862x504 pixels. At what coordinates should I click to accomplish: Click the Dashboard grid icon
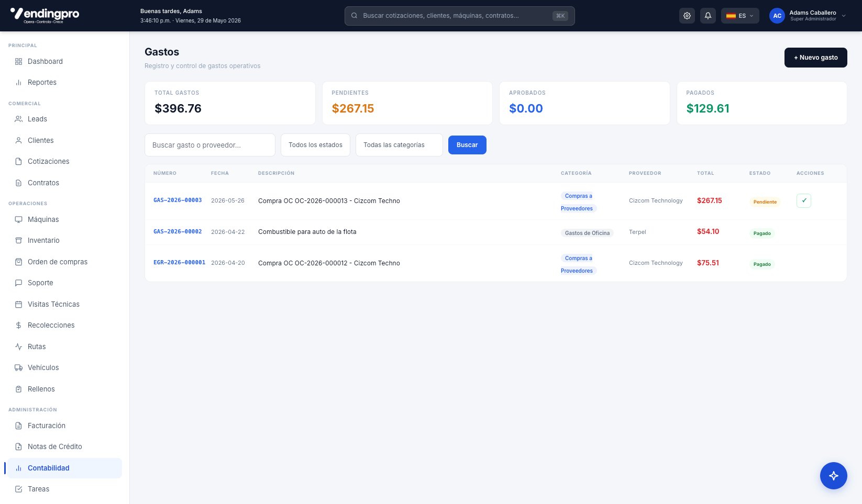point(19,61)
